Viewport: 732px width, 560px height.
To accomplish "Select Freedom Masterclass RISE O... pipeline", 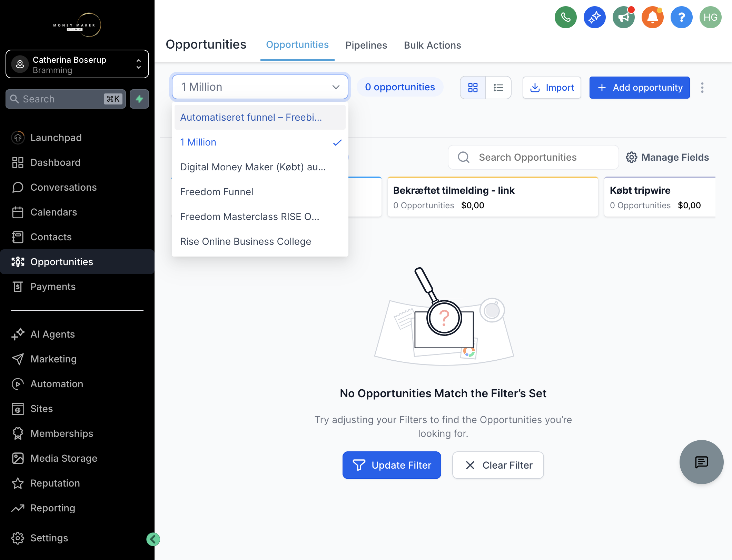I will pyautogui.click(x=260, y=217).
